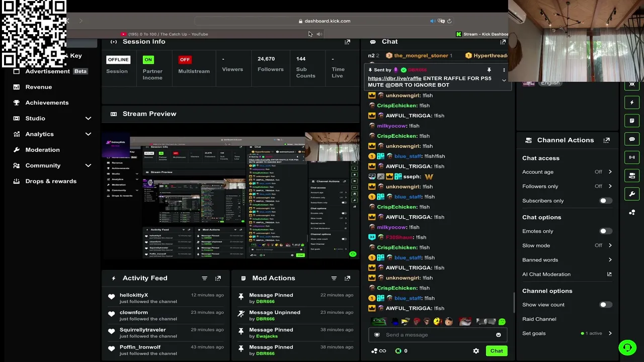Select the Pepe frog emote
The image size is (644, 362).
(x=378, y=322)
